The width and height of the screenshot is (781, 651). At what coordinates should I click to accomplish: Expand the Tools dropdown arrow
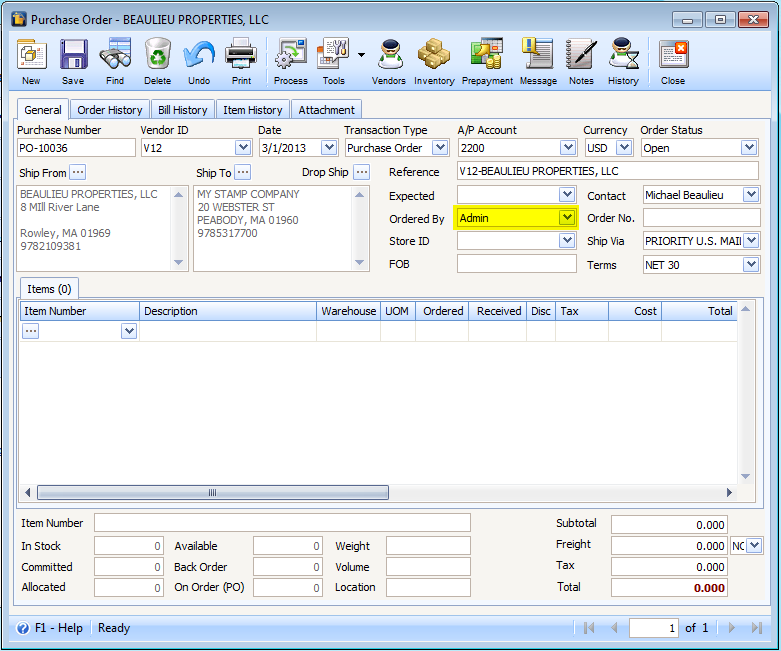tap(361, 55)
